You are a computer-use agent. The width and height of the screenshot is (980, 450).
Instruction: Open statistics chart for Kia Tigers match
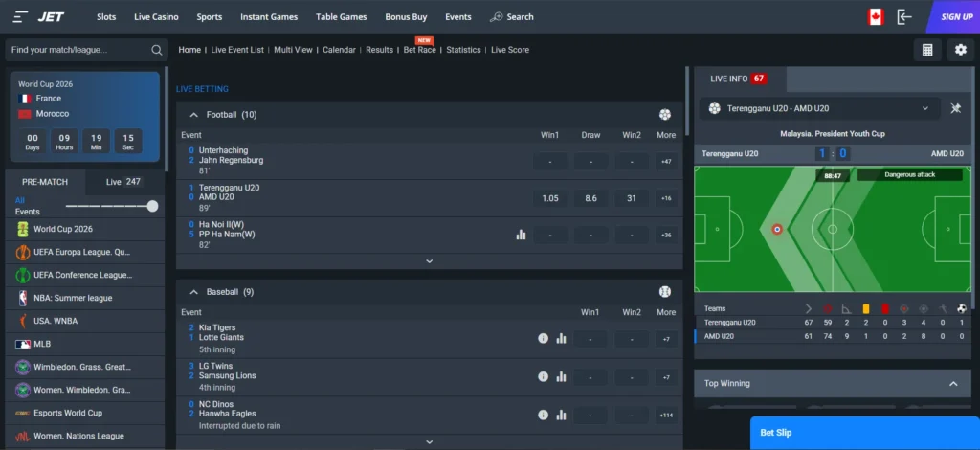pyautogui.click(x=561, y=338)
